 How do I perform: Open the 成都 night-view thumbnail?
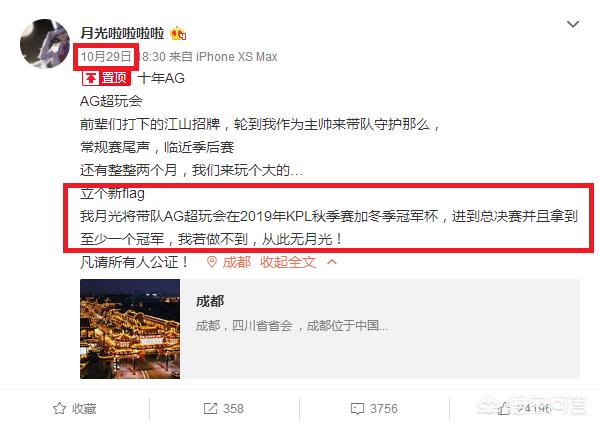[130, 329]
